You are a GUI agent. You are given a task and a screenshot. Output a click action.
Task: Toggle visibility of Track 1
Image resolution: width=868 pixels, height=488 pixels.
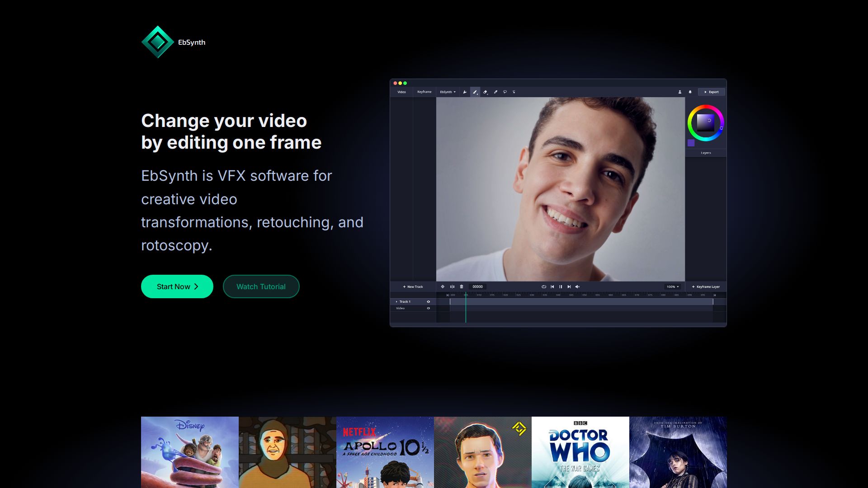tap(429, 301)
